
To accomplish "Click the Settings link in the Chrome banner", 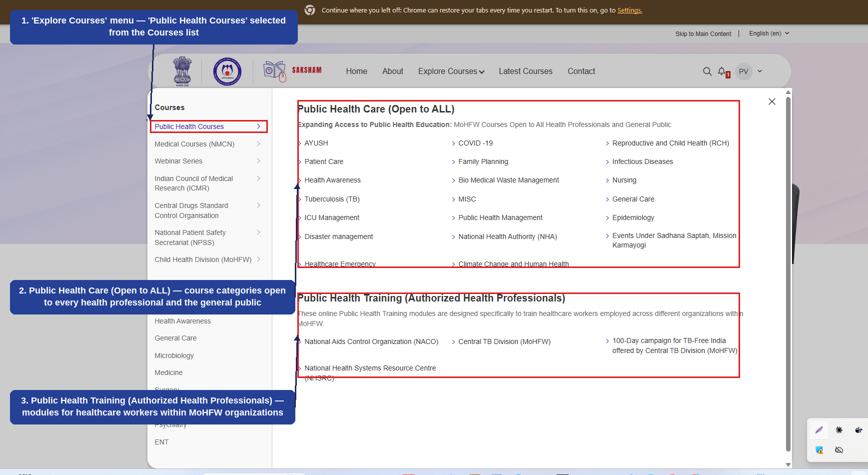I will [630, 10].
